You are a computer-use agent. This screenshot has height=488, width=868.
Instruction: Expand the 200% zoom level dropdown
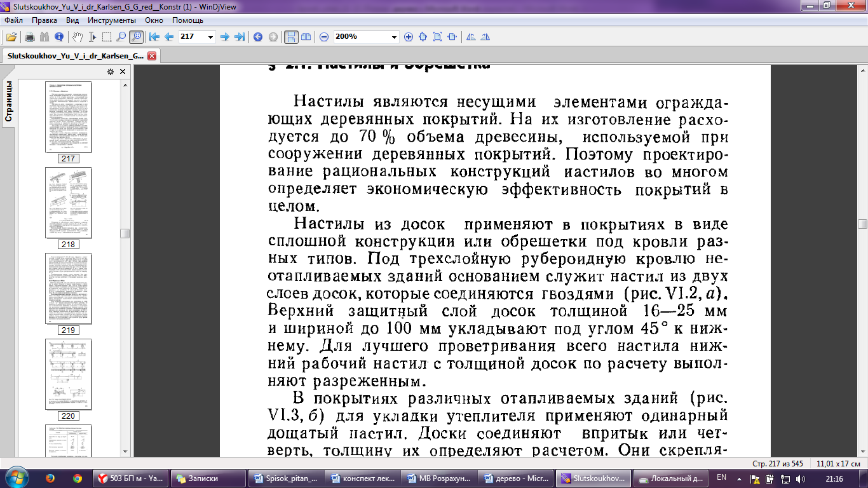pyautogui.click(x=394, y=37)
